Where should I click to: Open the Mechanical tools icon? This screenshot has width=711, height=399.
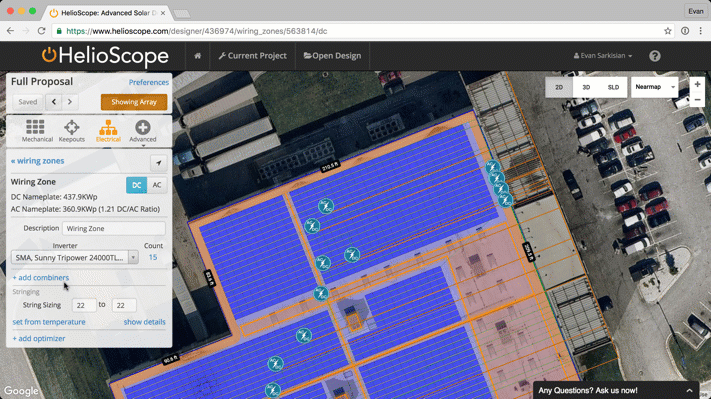click(36, 131)
